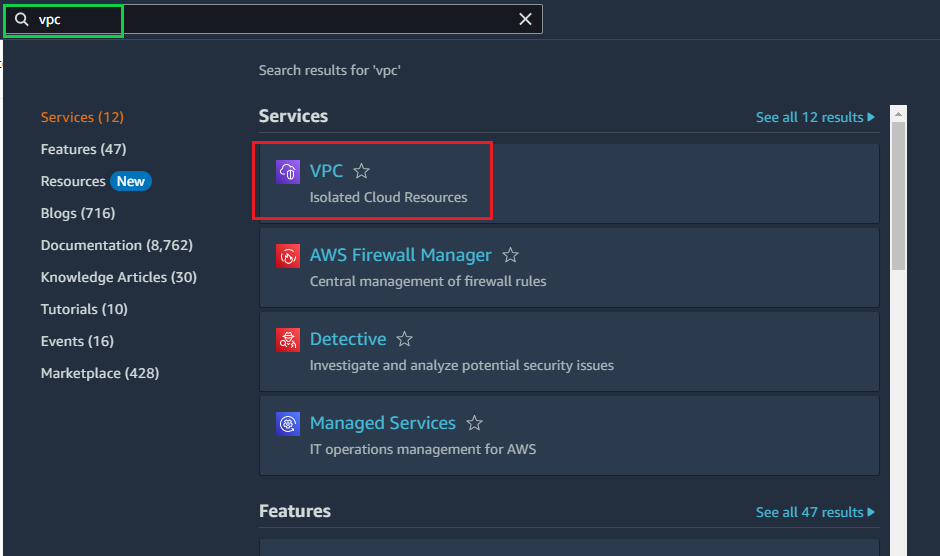Clear the search box with X
940x556 pixels.
click(525, 19)
